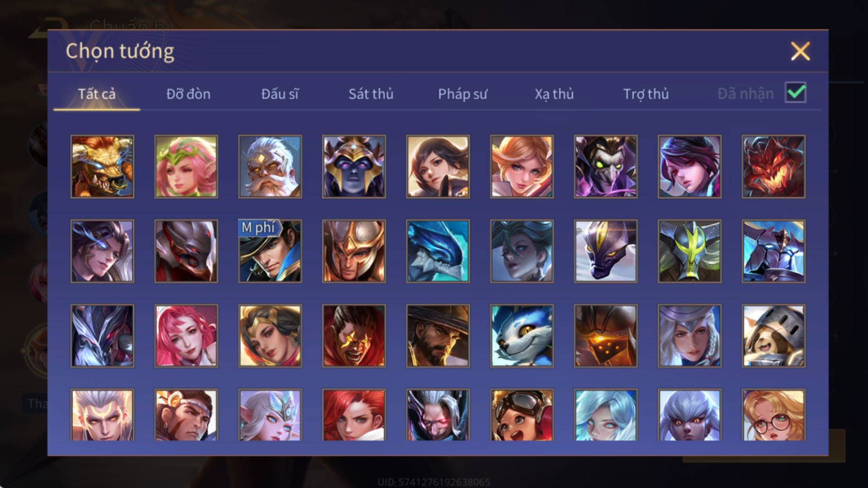Screen dimensions: 868x488
Task: Toggle the 'Đã nhận' checkbox
Action: click(x=796, y=92)
